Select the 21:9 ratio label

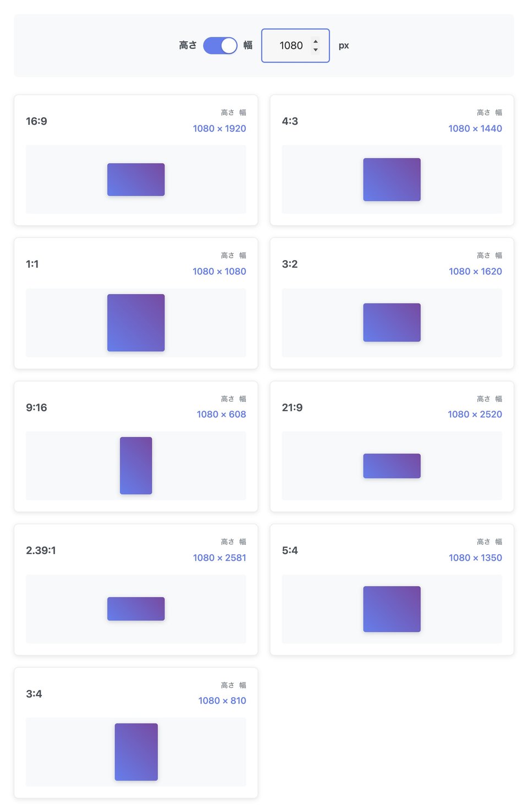click(292, 407)
